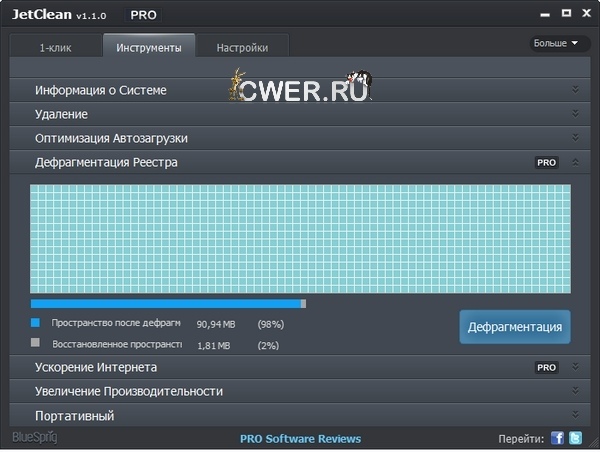The height and width of the screenshot is (453, 600).
Task: Click the PRO badge on Ускорение Интернета
Action: click(546, 367)
